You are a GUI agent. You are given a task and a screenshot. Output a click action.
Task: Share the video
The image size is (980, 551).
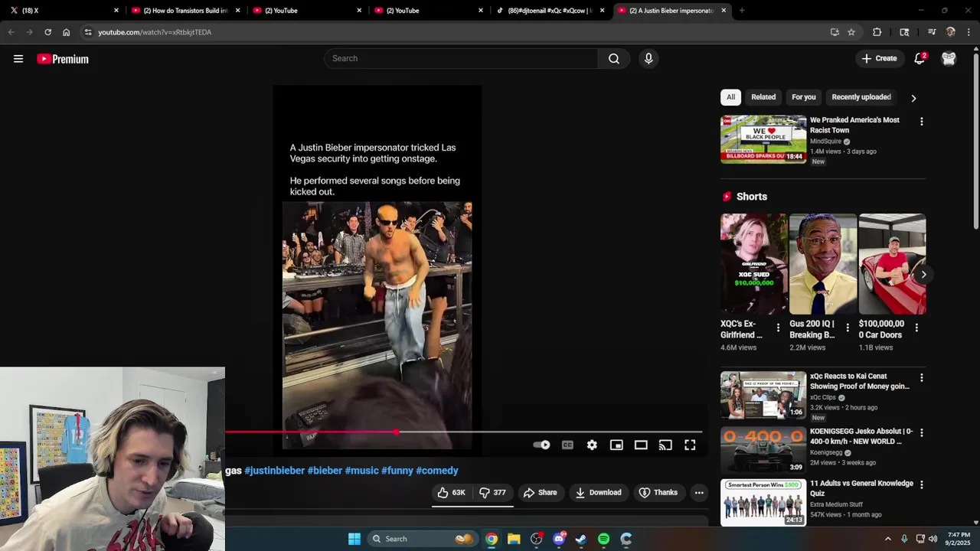(540, 493)
